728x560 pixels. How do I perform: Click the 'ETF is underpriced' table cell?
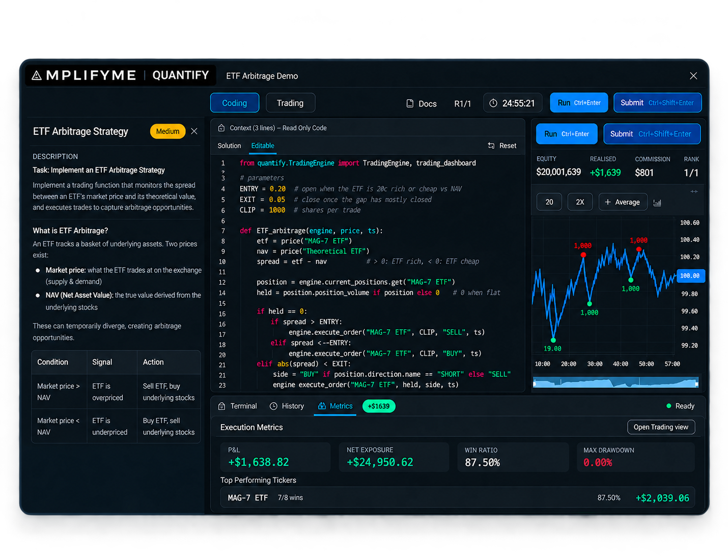(x=111, y=426)
